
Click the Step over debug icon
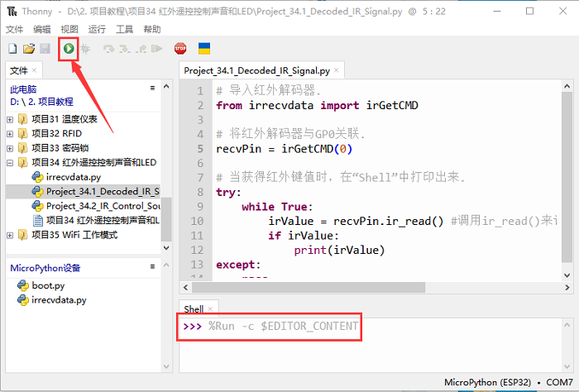coord(108,49)
